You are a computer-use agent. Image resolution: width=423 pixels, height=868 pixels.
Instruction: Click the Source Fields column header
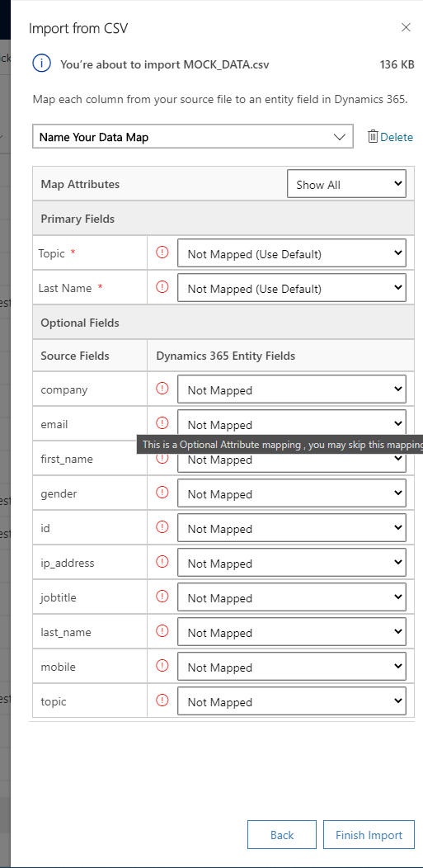(x=75, y=356)
